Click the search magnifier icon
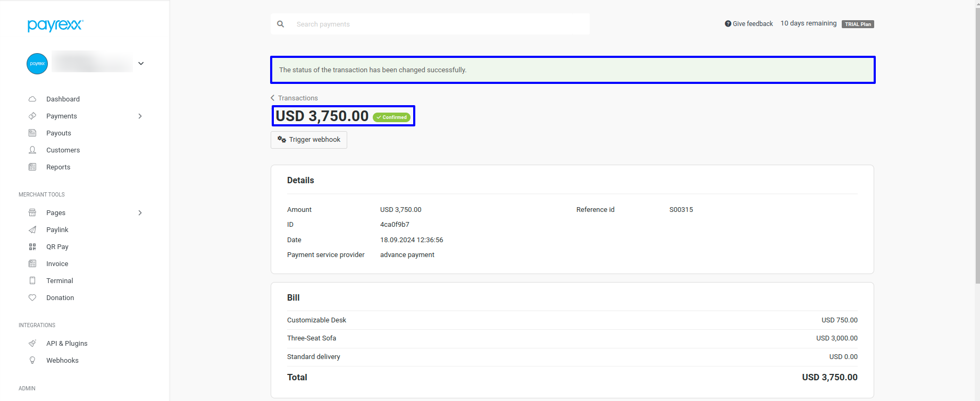Image resolution: width=980 pixels, height=401 pixels. [281, 24]
